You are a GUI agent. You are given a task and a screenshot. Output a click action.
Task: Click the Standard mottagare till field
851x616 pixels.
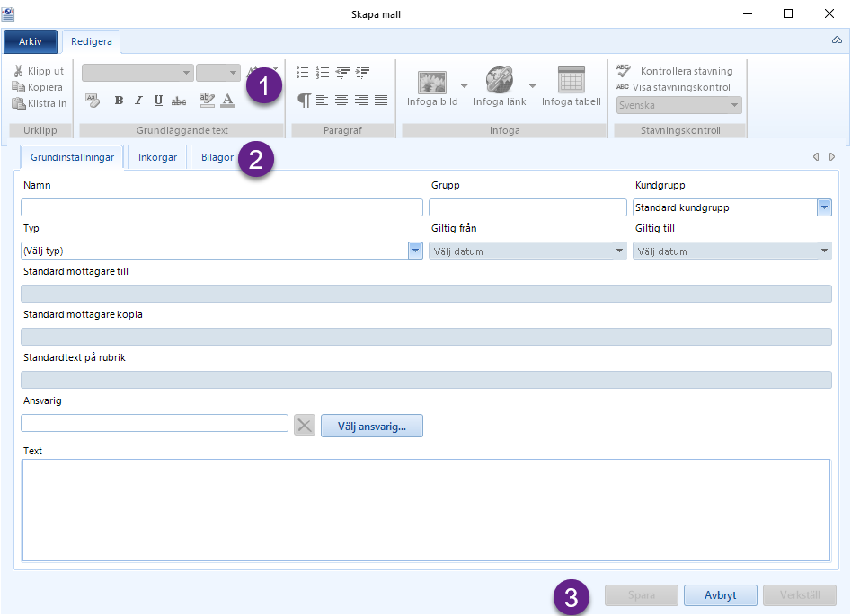[426, 294]
